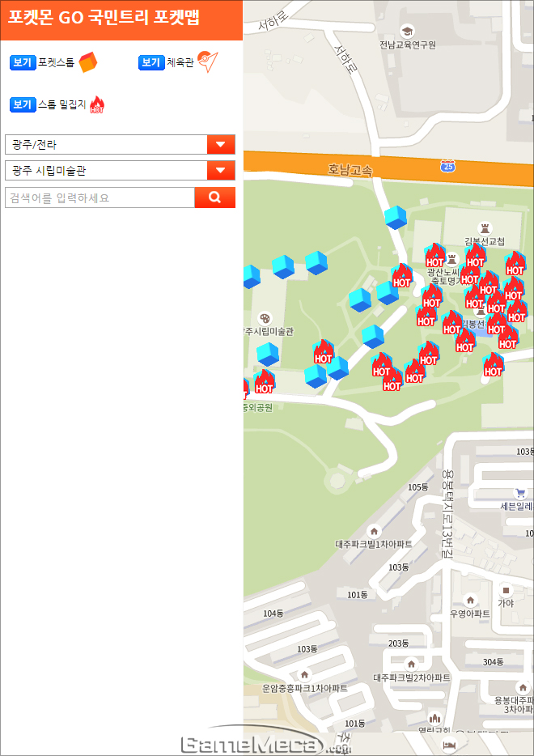This screenshot has height=756, width=534.
Task: Click the 스톱 밀집지 HOT flame legend icon
Action: tap(97, 104)
